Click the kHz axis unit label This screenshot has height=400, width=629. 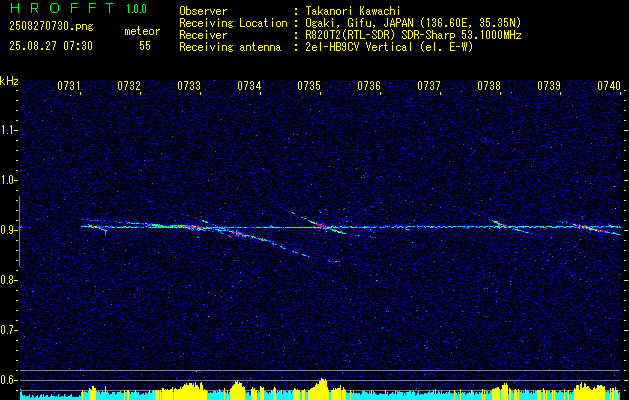point(9,81)
